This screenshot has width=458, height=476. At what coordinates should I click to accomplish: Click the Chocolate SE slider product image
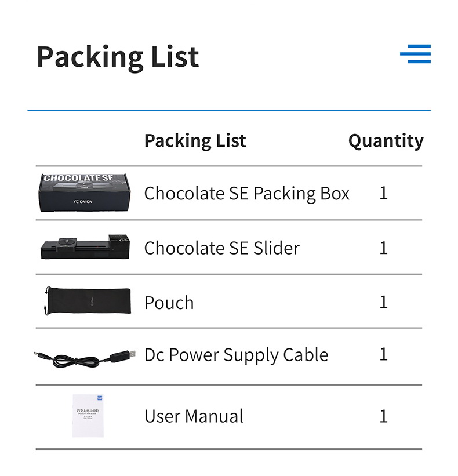[85, 247]
